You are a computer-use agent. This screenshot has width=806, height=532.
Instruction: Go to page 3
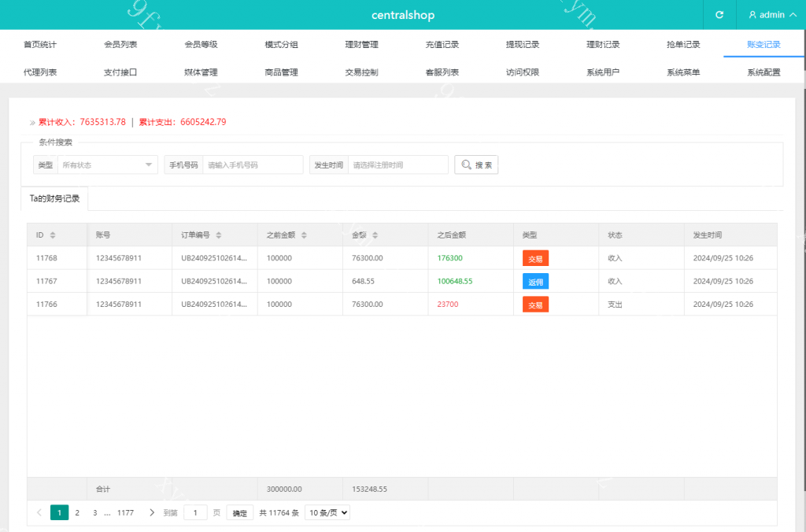click(x=94, y=512)
